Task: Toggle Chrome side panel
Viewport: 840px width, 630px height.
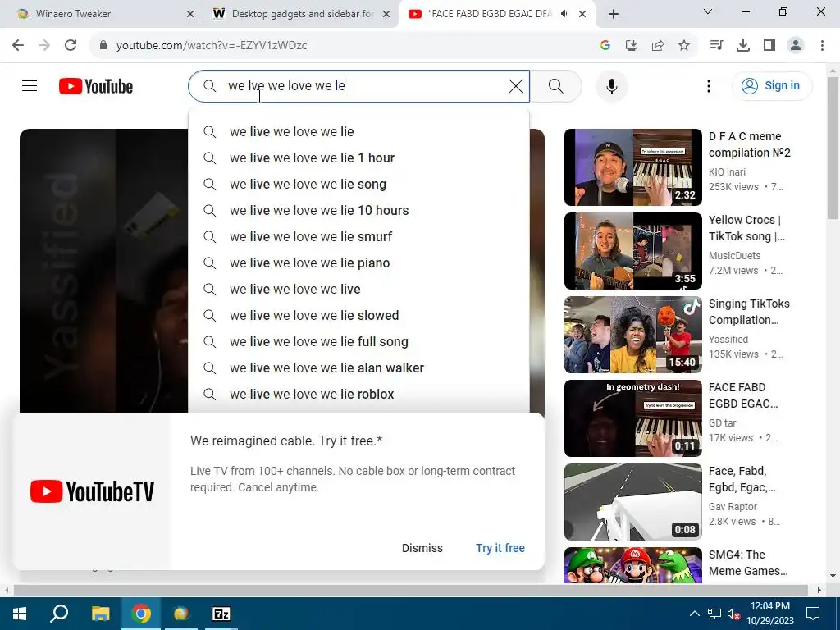Action: tap(769, 45)
